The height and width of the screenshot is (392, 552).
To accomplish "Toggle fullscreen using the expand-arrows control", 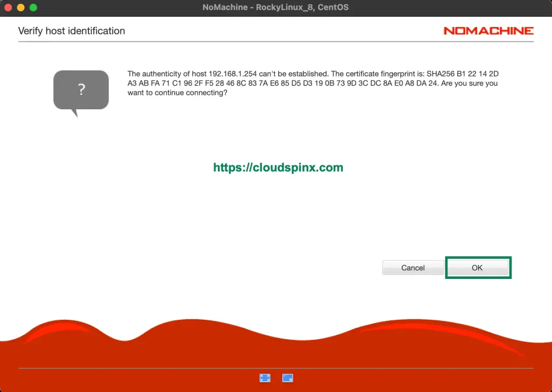I will 265,377.
